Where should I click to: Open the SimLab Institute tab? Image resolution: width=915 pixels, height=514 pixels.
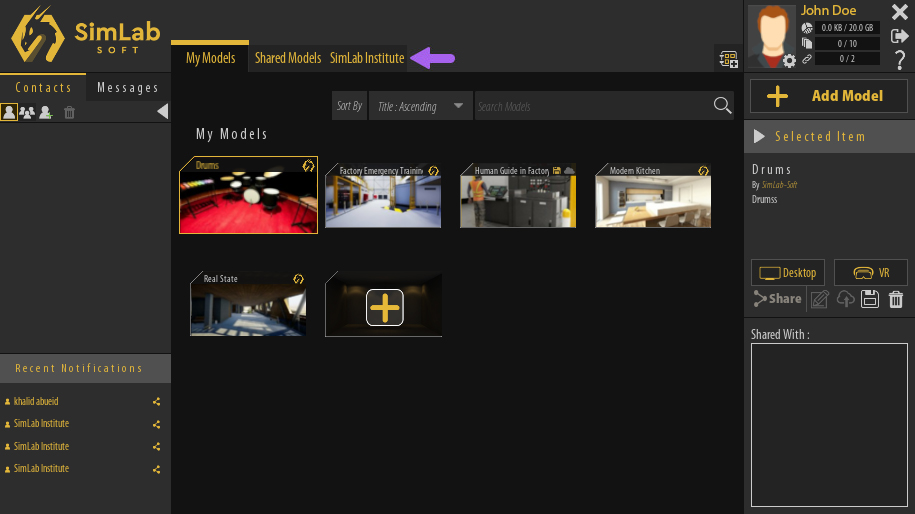(x=366, y=58)
